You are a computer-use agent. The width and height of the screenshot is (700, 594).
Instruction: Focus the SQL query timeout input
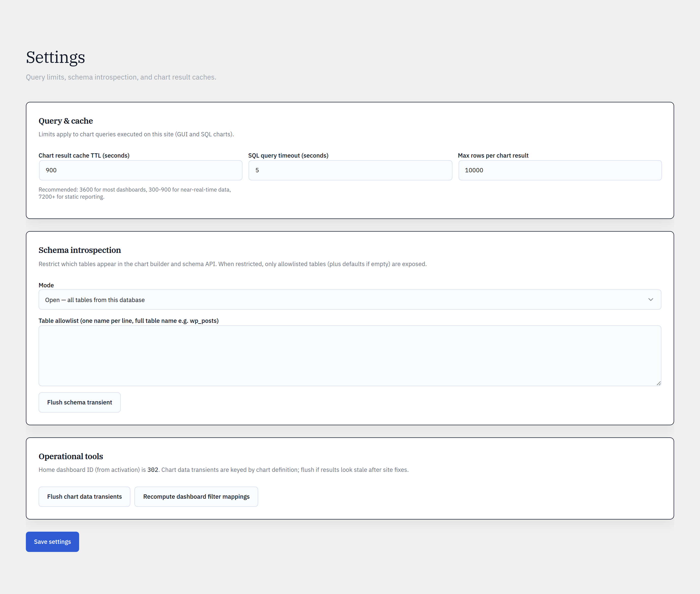350,170
